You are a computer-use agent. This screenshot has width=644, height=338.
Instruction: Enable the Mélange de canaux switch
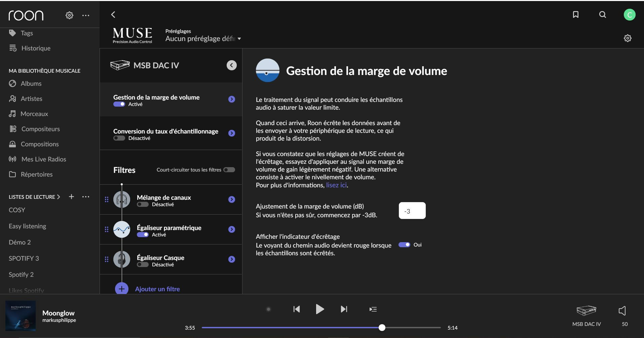point(143,204)
